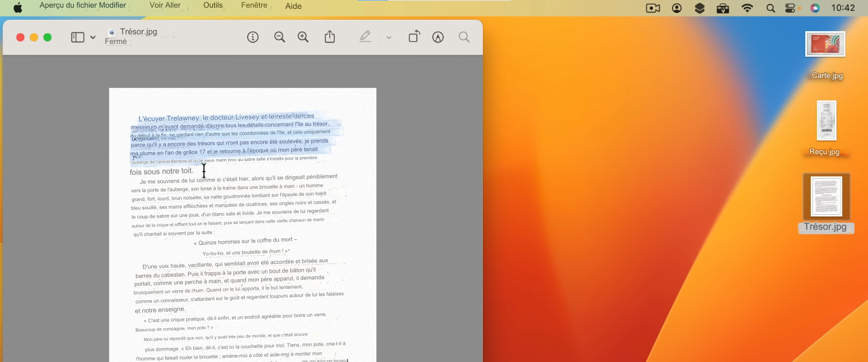Rotate the image with the rotate button
This screenshot has width=868, height=362.
point(414,37)
